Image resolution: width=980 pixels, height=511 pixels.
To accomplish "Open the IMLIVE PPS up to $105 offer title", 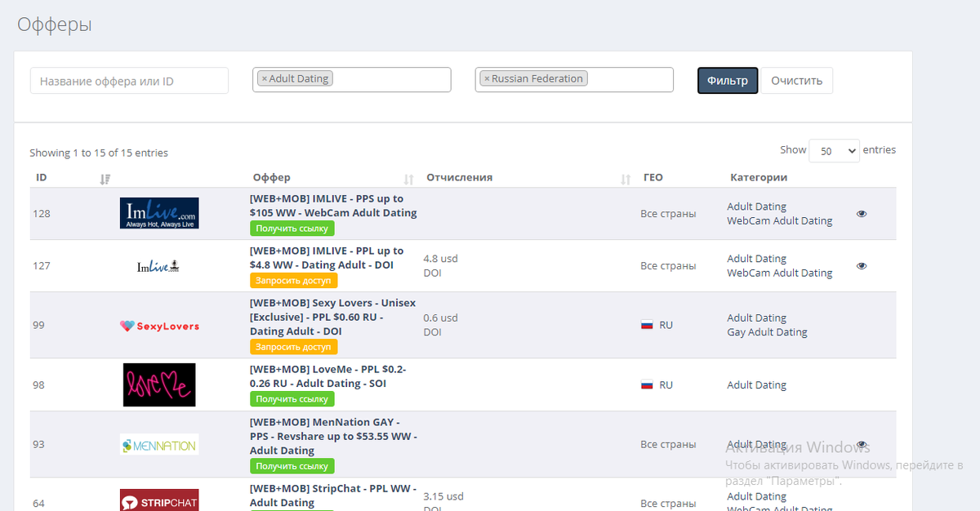I will click(x=333, y=206).
